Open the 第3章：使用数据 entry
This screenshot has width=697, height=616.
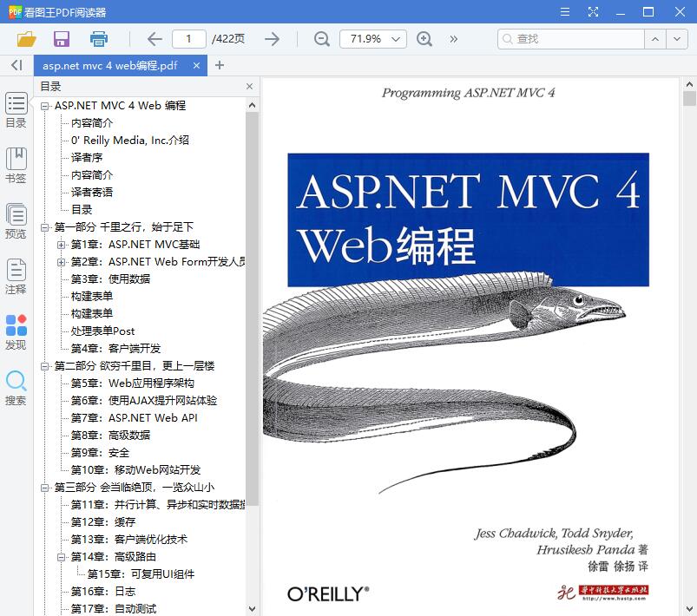tap(110, 279)
